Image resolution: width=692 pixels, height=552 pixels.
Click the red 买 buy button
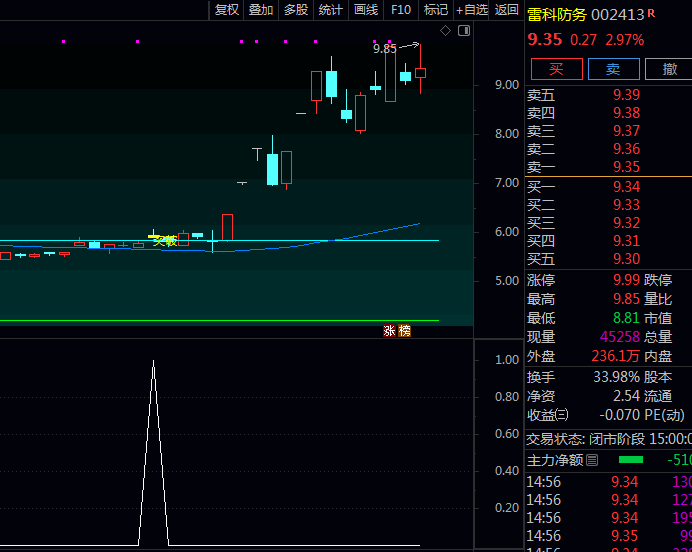point(557,69)
